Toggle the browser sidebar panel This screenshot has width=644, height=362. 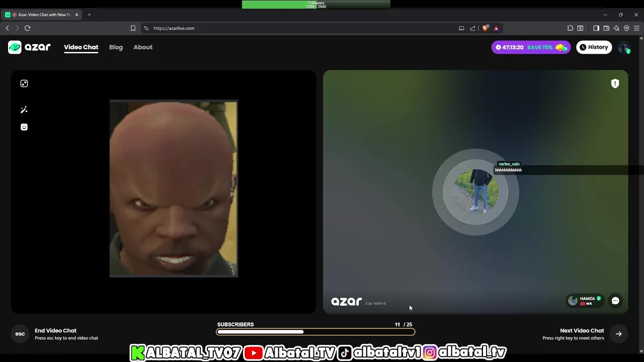tap(596, 28)
